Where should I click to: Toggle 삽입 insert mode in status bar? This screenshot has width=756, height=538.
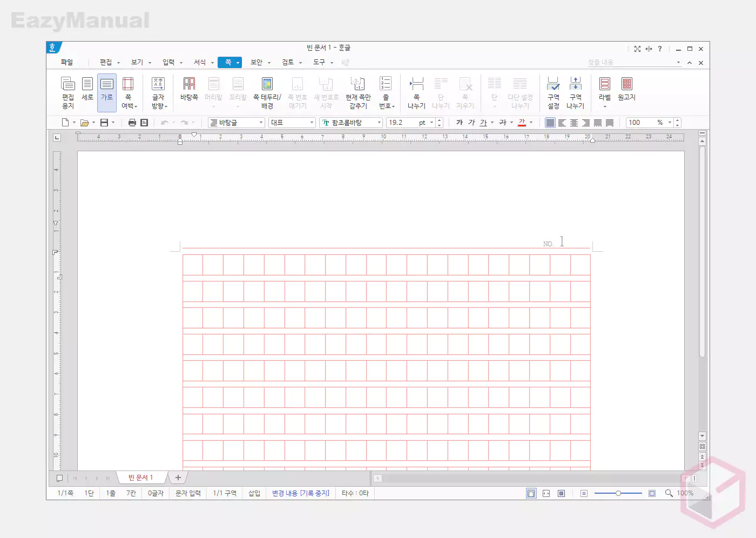(254, 493)
